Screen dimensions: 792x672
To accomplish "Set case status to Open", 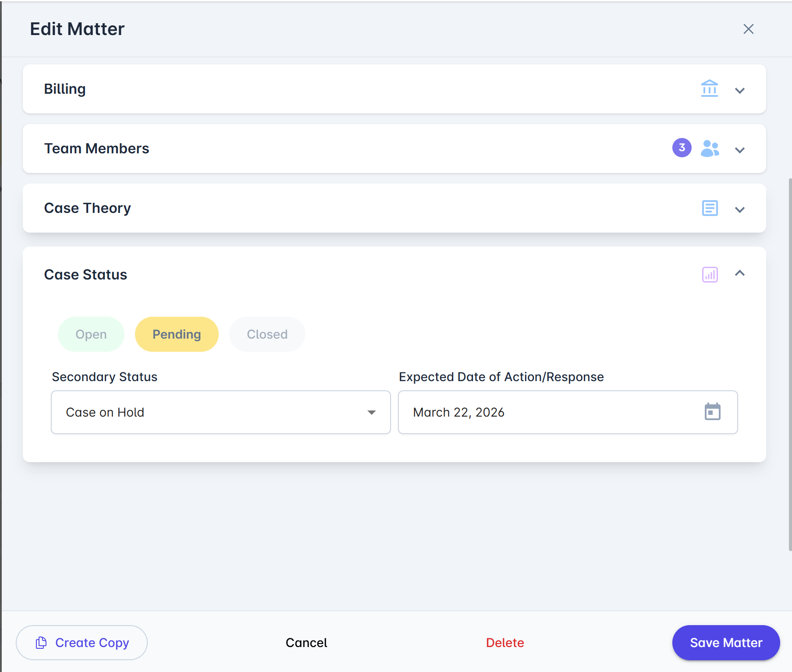I will click(x=91, y=334).
